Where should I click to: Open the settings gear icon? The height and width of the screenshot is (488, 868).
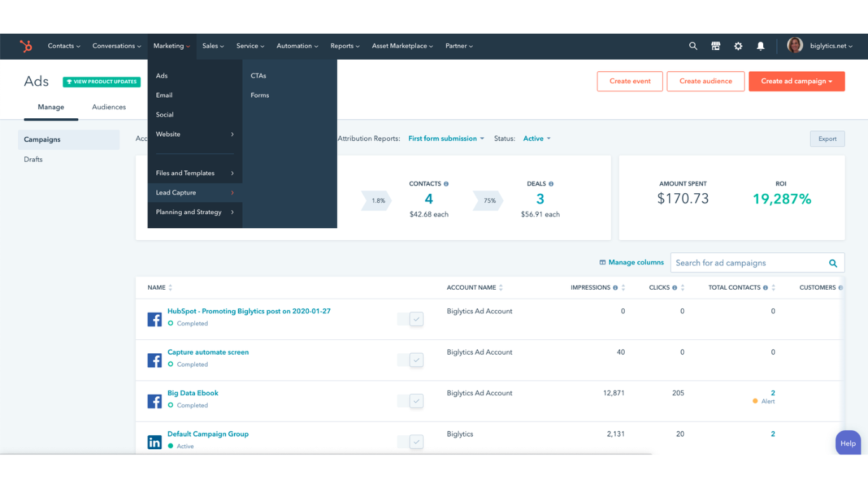(x=738, y=46)
